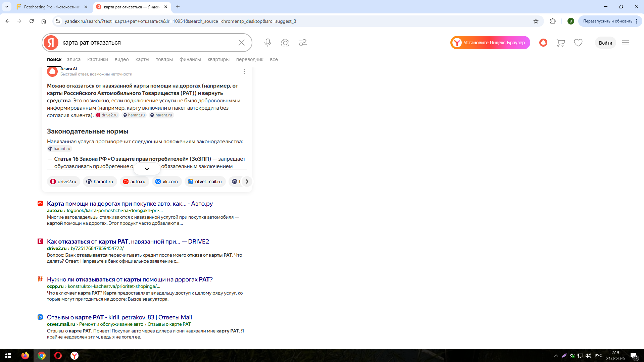Click the browser address bar URL
This screenshot has width=644, height=362.
click(180, 21)
